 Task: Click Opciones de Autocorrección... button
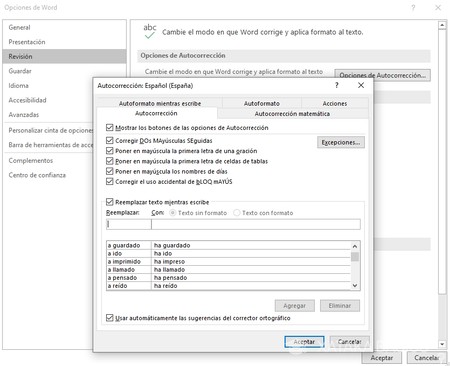[382, 75]
